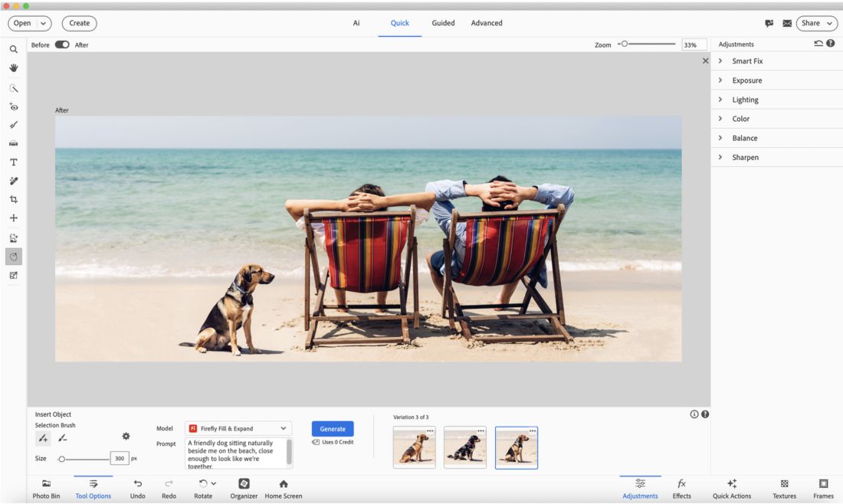843x504 pixels.
Task: Click the blue Generate button
Action: [333, 429]
